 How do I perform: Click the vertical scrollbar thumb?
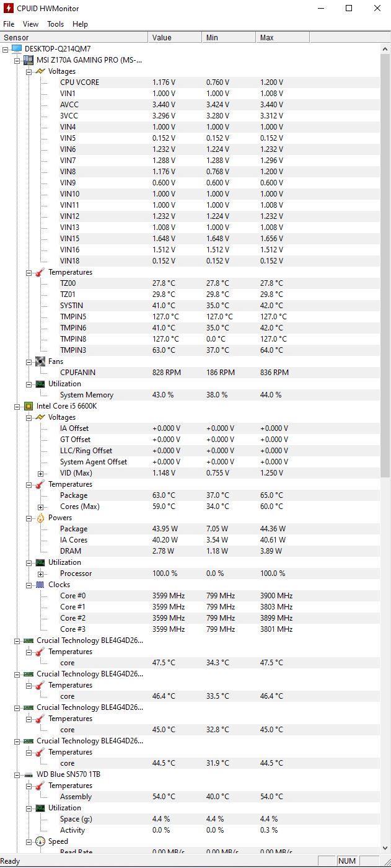click(385, 260)
